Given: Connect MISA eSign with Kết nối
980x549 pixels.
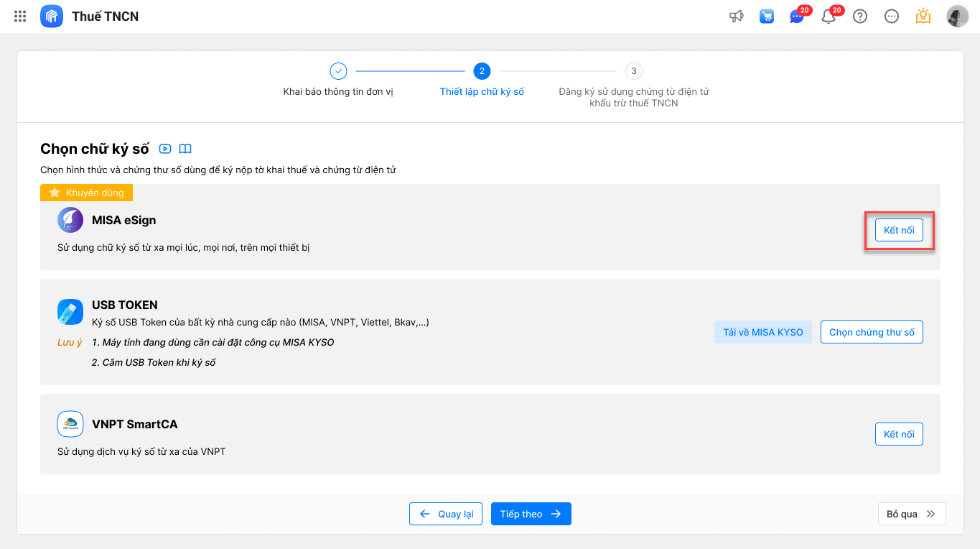Looking at the screenshot, I should (899, 230).
